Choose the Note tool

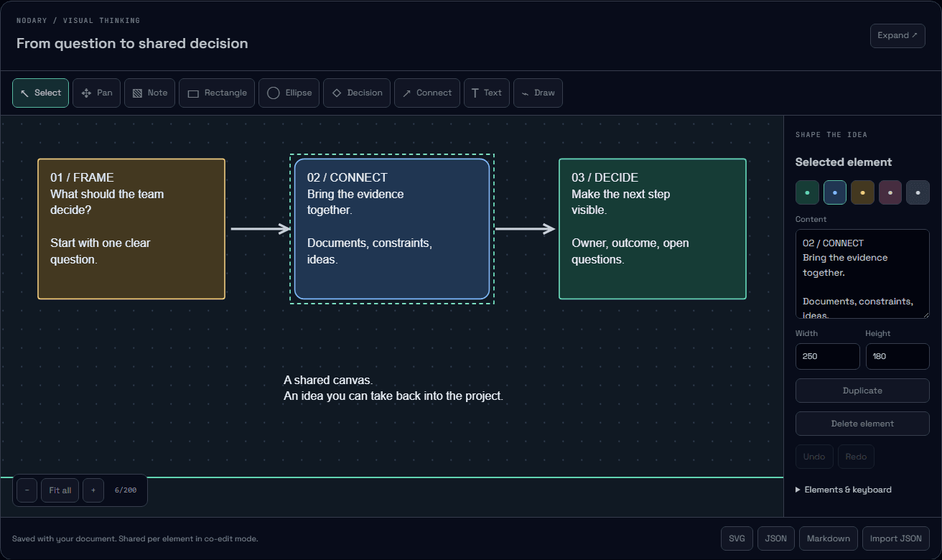pyautogui.click(x=149, y=93)
